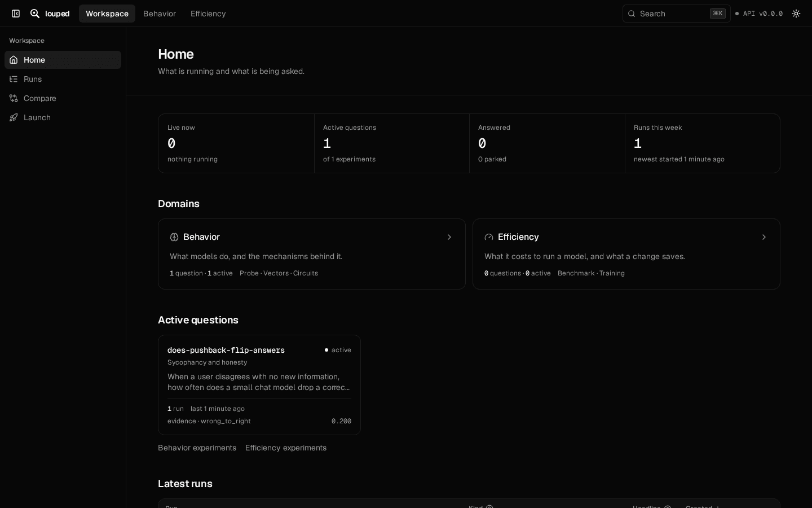The height and width of the screenshot is (508, 812).
Task: Click the Compare icon in sidebar
Action: point(14,98)
